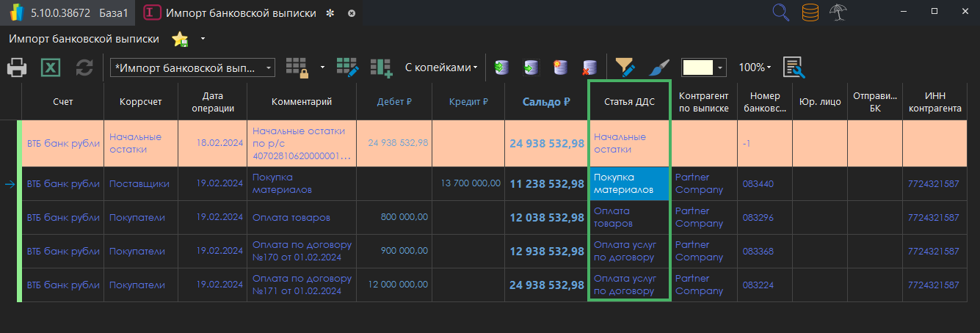This screenshot has width=980, height=333.
Task: Open the report name combo box
Action: [x=192, y=67]
